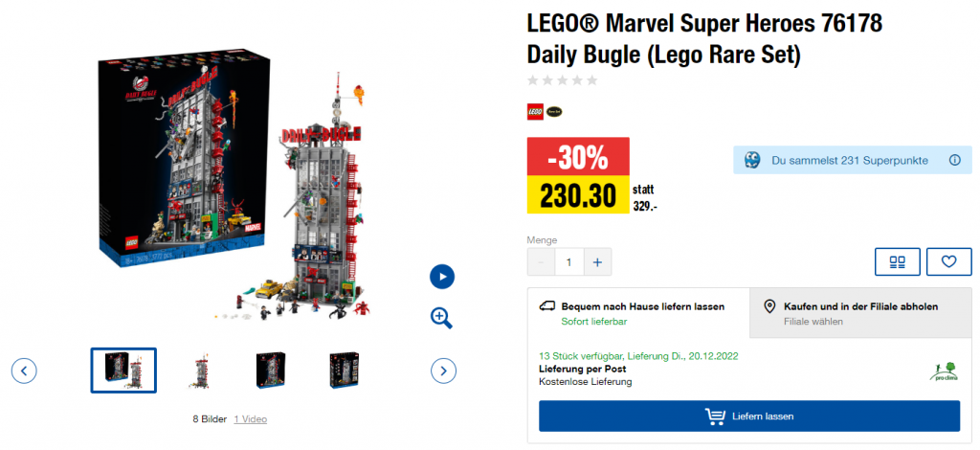Select the first box-and-tower thumbnail
Screen dimensions: 980x450
[123, 370]
